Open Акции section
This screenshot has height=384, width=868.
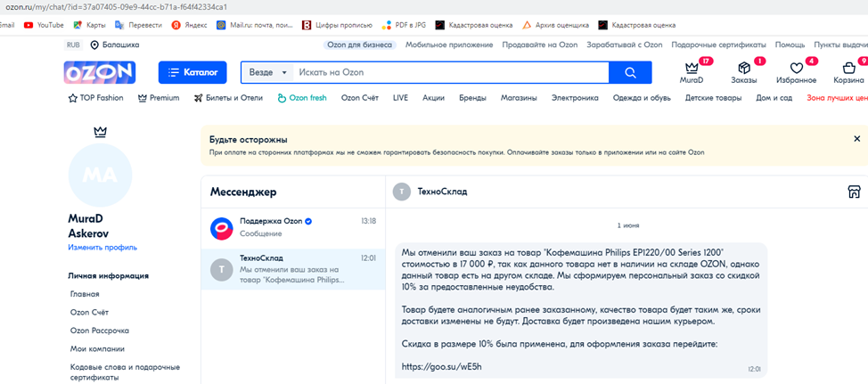(433, 98)
